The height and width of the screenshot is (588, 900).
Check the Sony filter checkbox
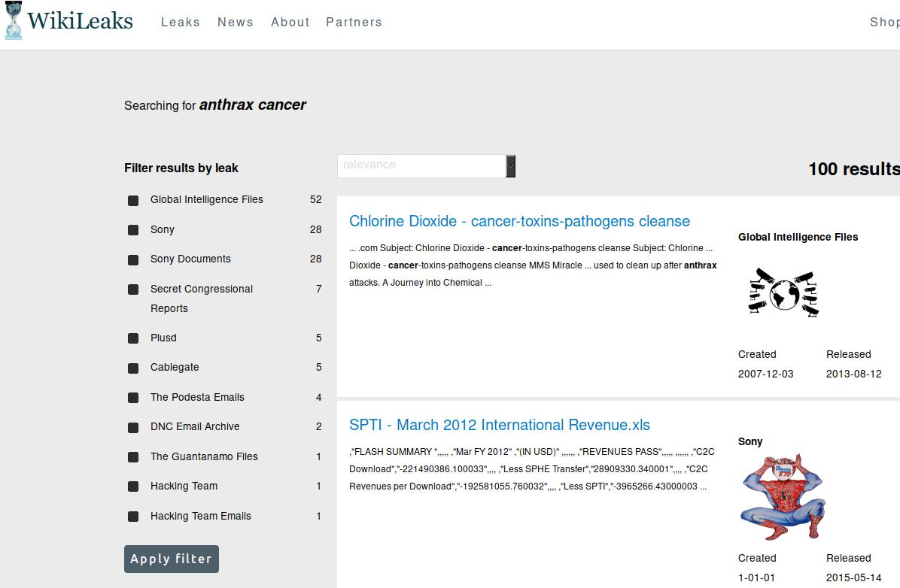[x=133, y=230]
